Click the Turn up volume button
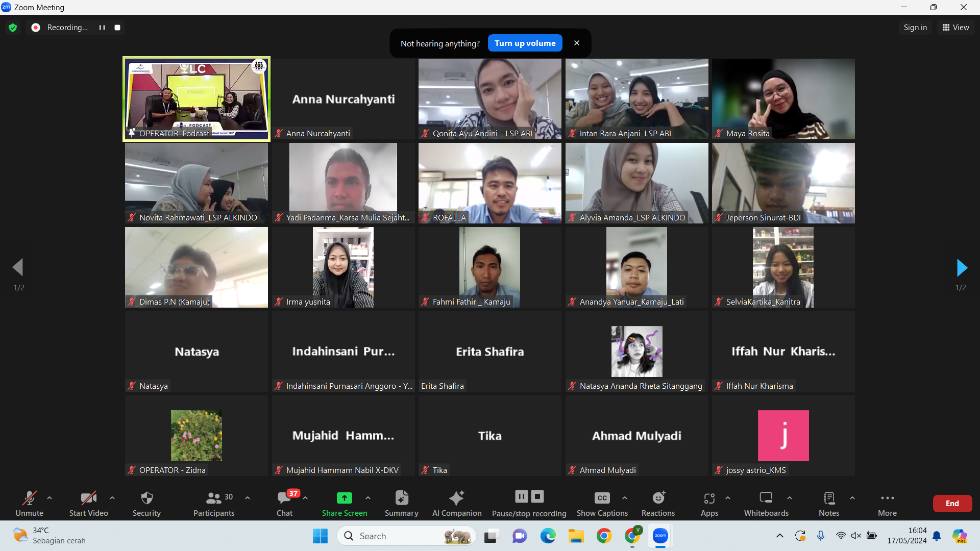This screenshot has height=551, width=980. (525, 43)
